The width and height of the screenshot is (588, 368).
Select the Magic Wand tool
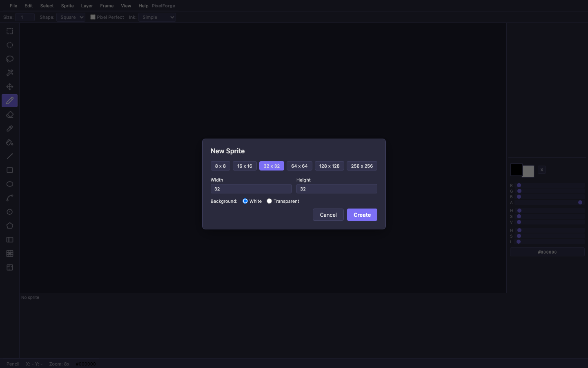10,73
